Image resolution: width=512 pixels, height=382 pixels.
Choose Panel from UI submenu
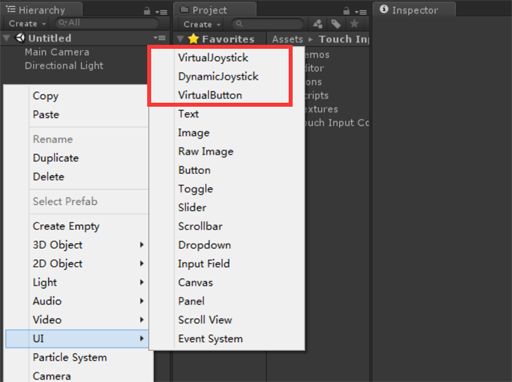pos(191,301)
